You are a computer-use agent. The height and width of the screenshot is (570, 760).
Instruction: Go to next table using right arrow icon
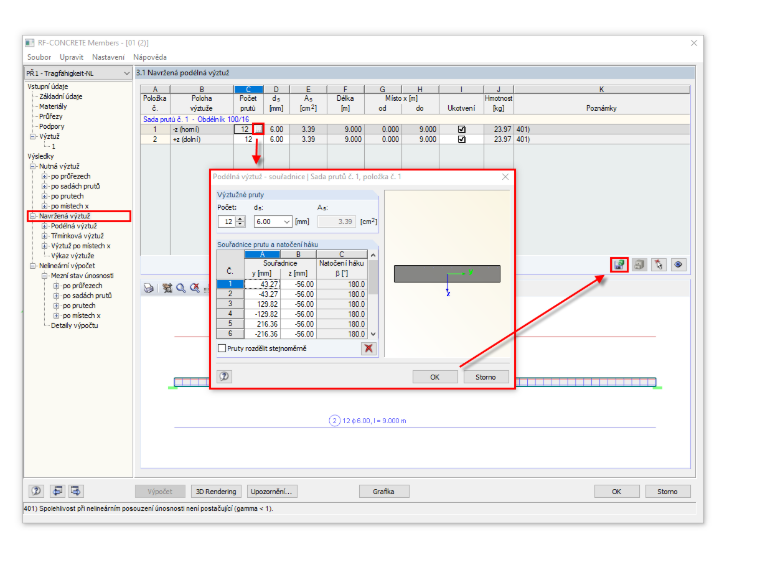coord(76,491)
